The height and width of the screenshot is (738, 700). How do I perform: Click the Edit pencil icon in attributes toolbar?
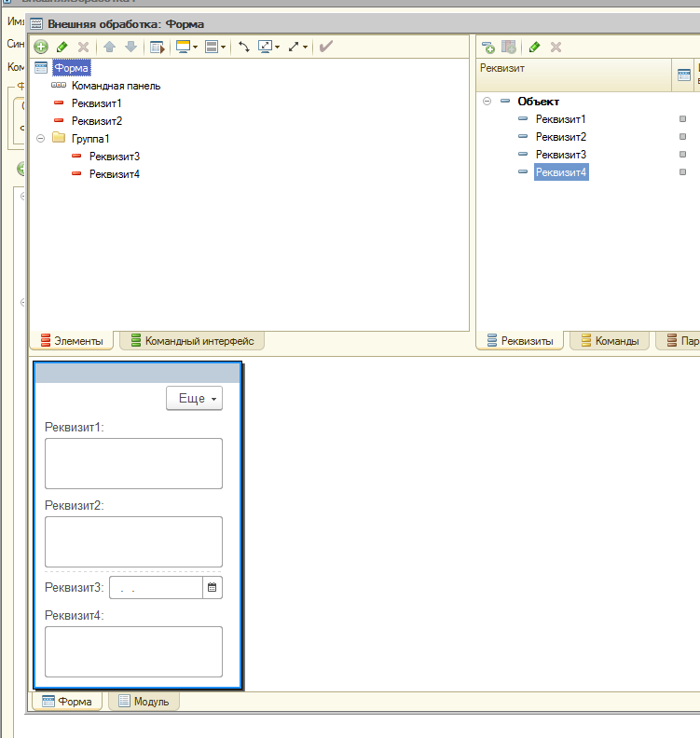click(x=534, y=48)
